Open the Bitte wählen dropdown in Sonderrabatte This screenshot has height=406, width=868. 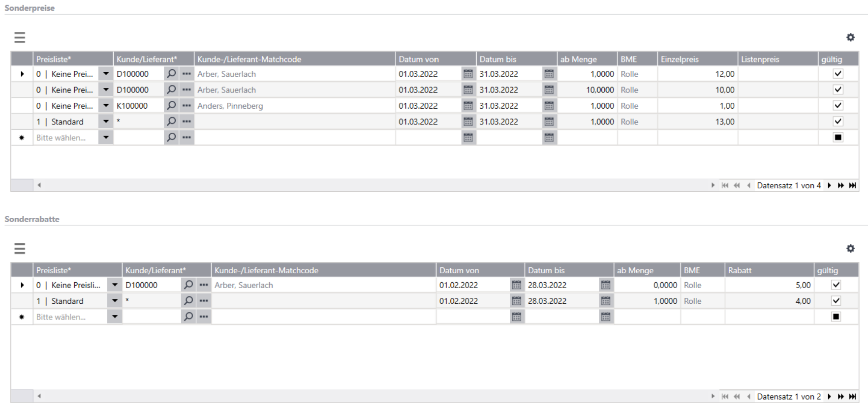[115, 317]
